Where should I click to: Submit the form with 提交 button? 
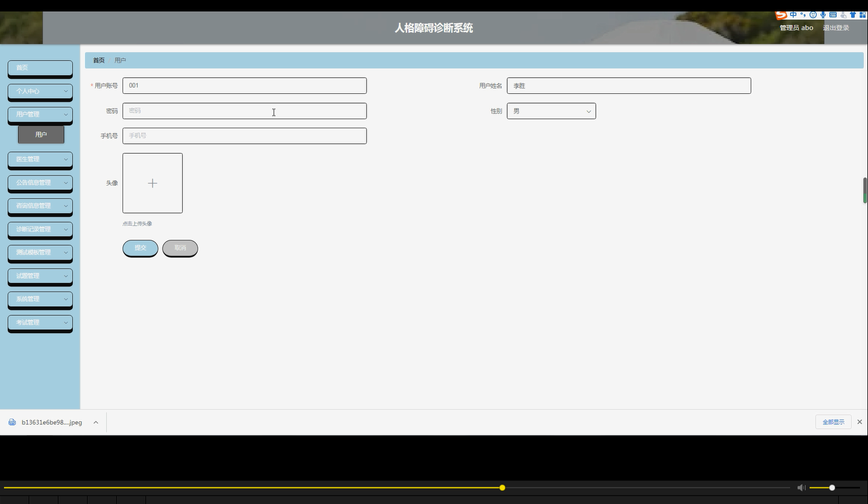(x=140, y=248)
